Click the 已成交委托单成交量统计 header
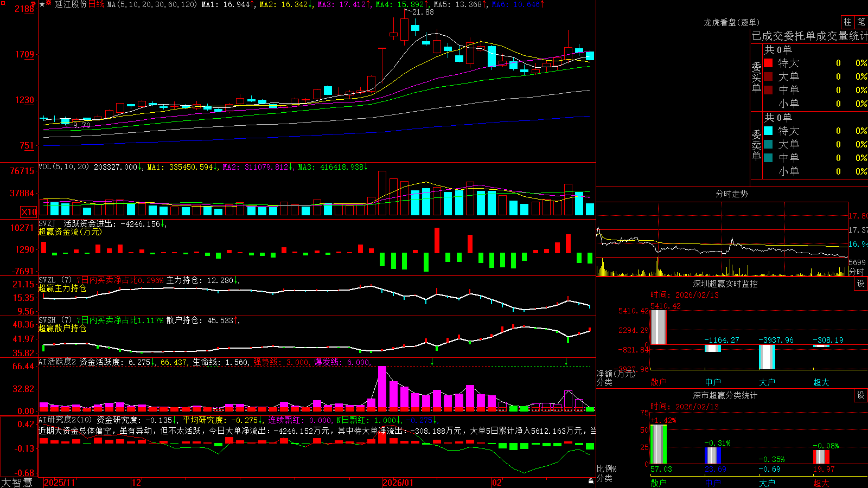 pos(809,36)
